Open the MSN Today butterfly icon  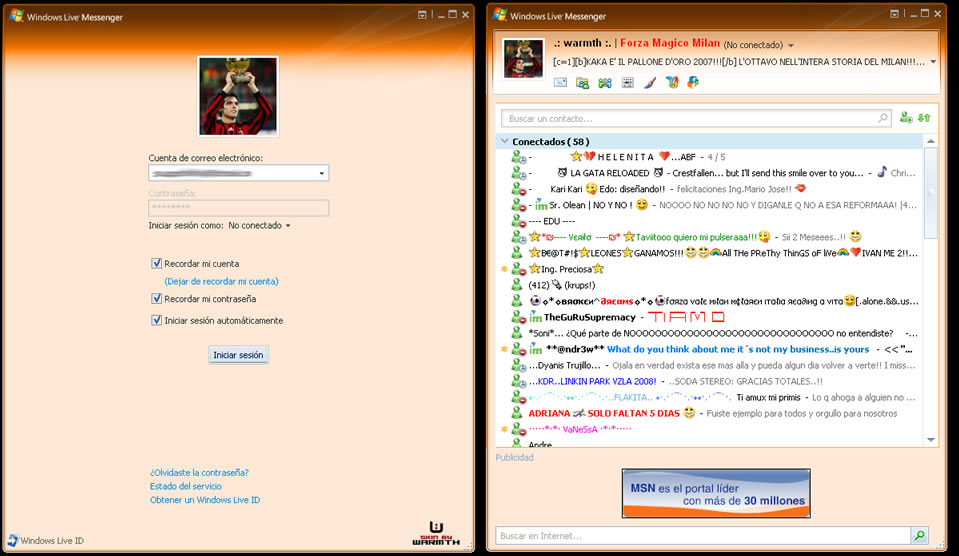(x=672, y=82)
